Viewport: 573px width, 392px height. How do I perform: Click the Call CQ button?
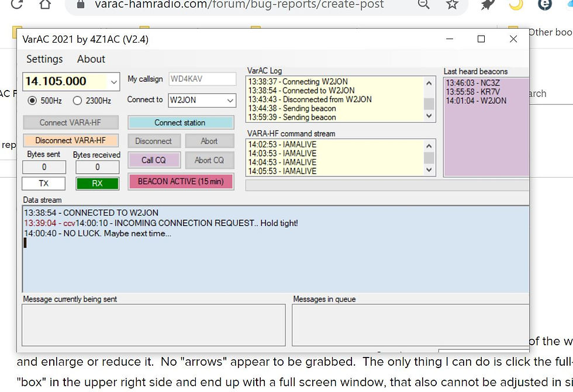coord(154,160)
